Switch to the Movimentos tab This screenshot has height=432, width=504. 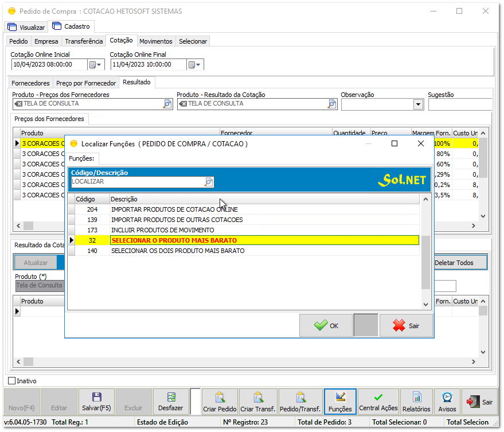pos(155,41)
